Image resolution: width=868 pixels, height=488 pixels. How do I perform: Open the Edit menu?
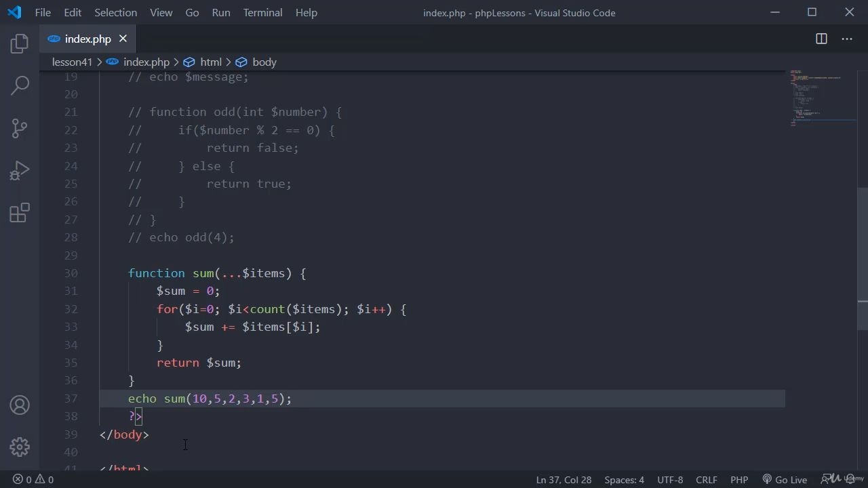tap(73, 12)
